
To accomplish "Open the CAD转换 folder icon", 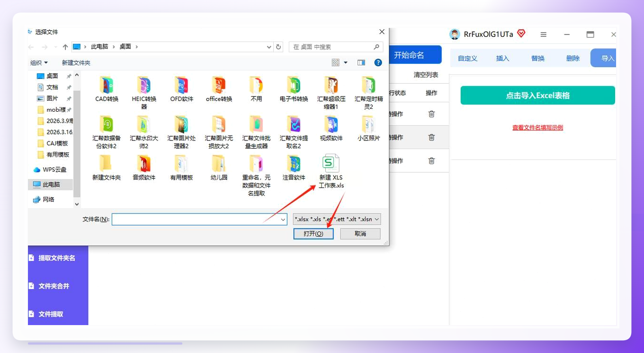I will 107,85.
